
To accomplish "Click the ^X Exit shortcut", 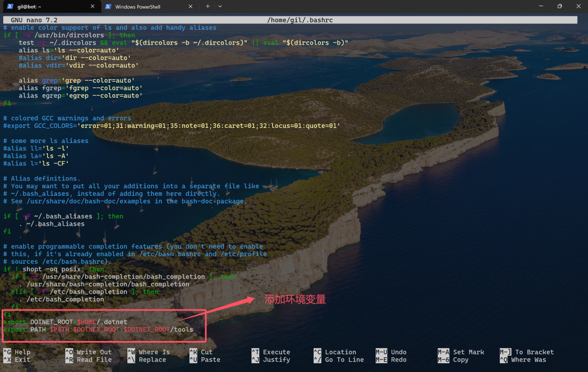I will [x=17, y=359].
